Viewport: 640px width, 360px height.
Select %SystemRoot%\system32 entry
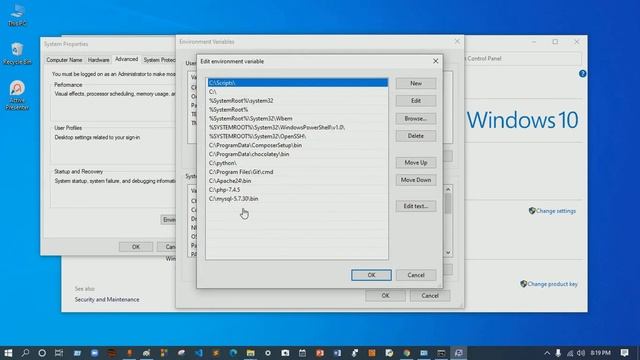tap(297, 100)
